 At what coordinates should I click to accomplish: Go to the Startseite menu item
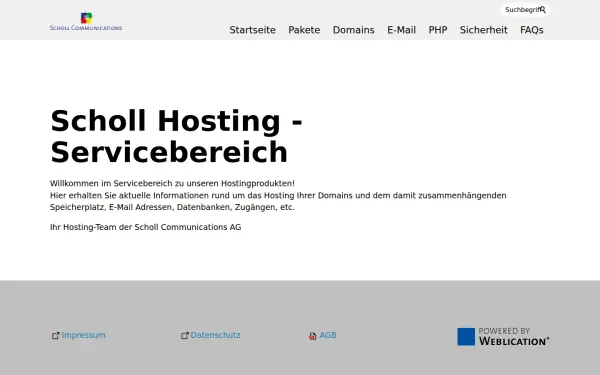coord(253,30)
